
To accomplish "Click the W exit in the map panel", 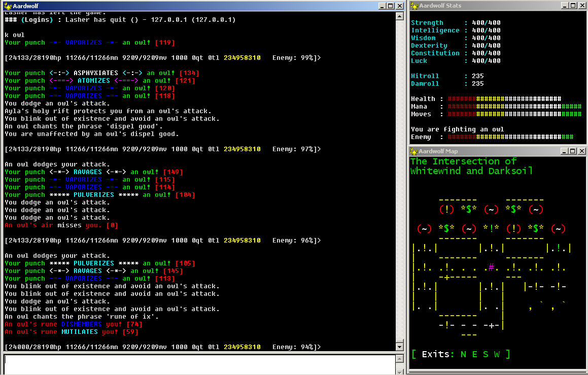I will 497,354.
